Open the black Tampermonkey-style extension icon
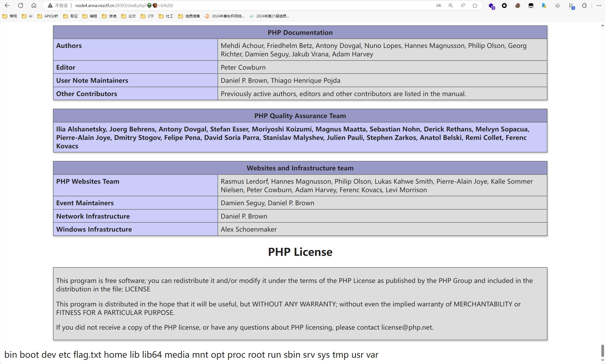Screen dimensions: 605x364 (531, 5)
